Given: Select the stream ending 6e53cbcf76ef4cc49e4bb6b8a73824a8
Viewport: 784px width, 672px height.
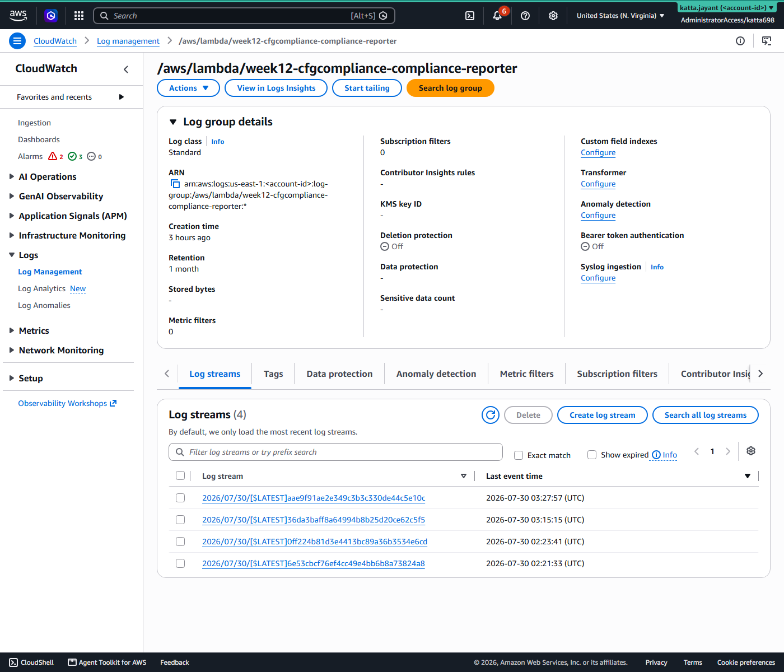Looking at the screenshot, I should click(180, 563).
